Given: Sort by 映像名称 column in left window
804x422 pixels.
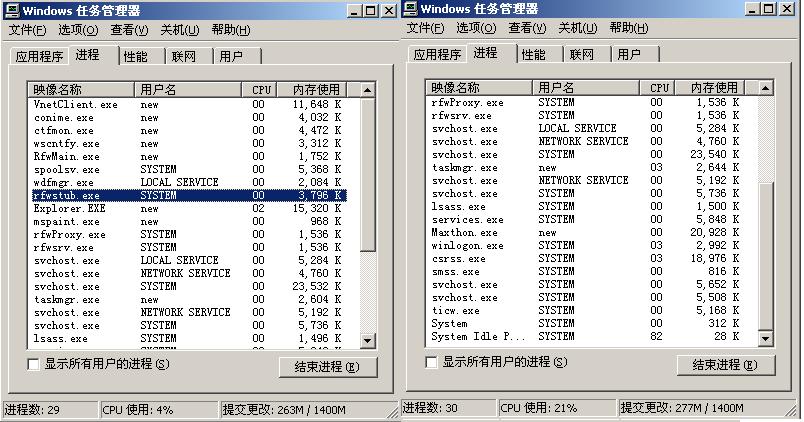Looking at the screenshot, I should [81, 90].
